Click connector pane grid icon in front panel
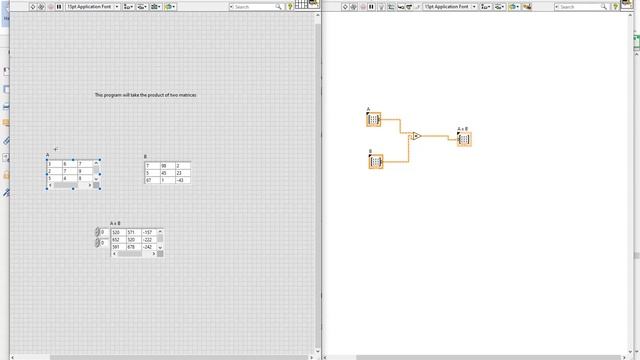 point(301,4)
